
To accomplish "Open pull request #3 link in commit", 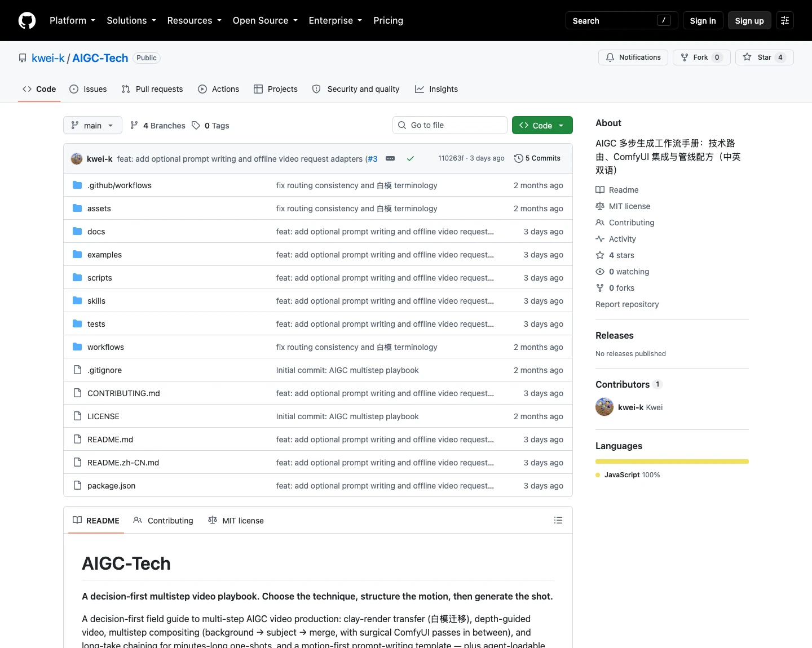I will (372, 159).
